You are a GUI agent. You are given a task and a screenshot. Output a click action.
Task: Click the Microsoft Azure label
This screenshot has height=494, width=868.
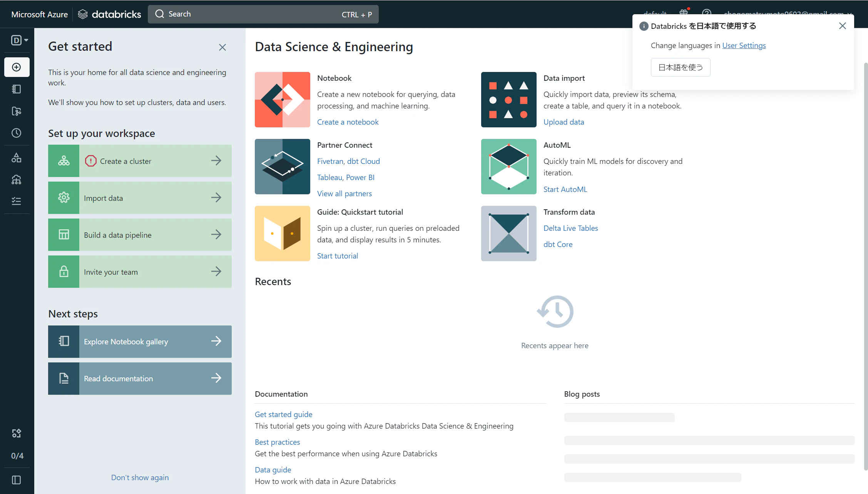(40, 14)
